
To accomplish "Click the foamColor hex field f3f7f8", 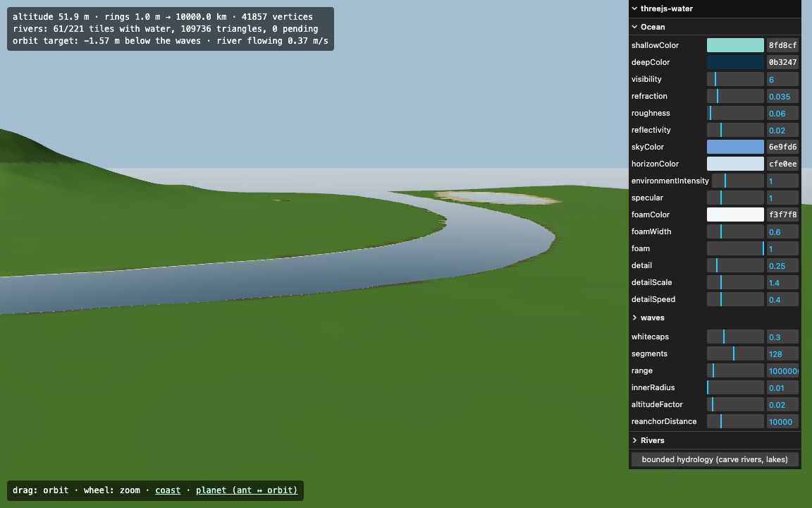I will tap(782, 214).
